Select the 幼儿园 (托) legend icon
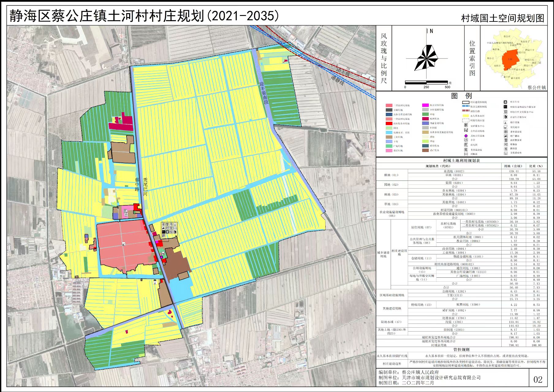This screenshot has height=392, width=554. pos(466,145)
